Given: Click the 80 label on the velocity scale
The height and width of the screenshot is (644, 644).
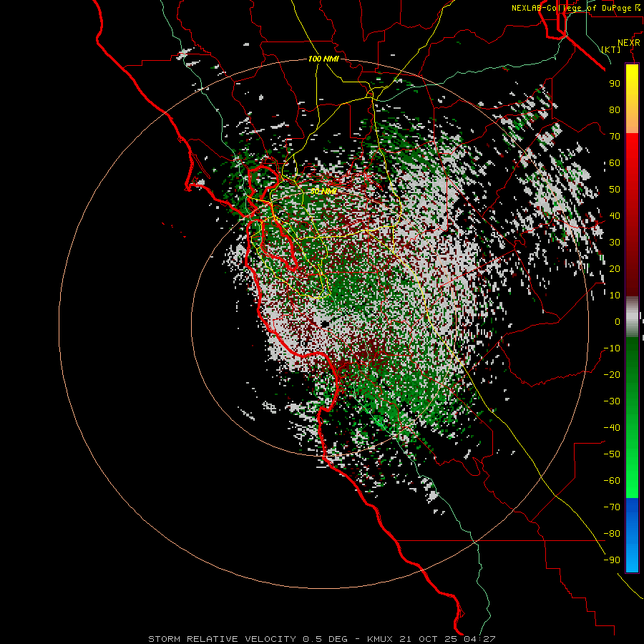Looking at the screenshot, I should pos(615,109).
